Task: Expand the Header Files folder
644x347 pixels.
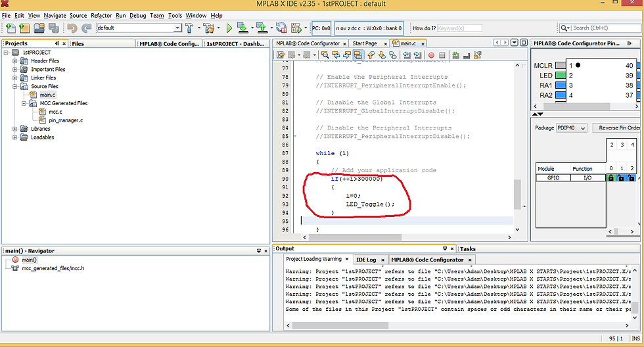Action: click(14, 60)
